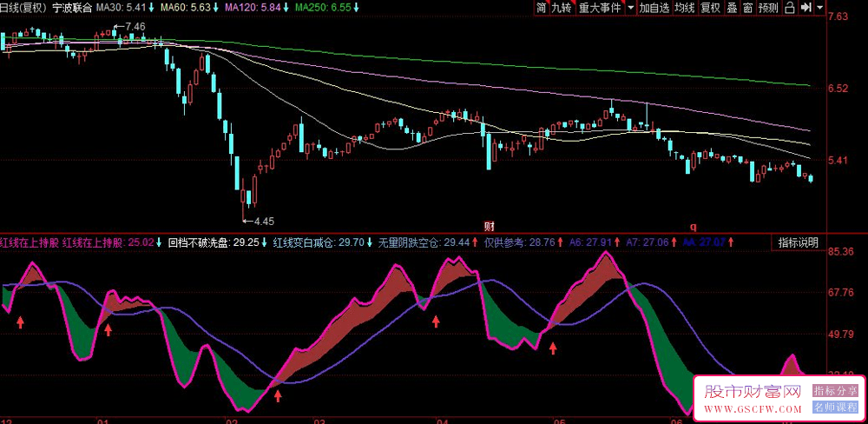Click the 85.36 indicator axis label
This screenshot has width=868, height=424.
click(841, 252)
